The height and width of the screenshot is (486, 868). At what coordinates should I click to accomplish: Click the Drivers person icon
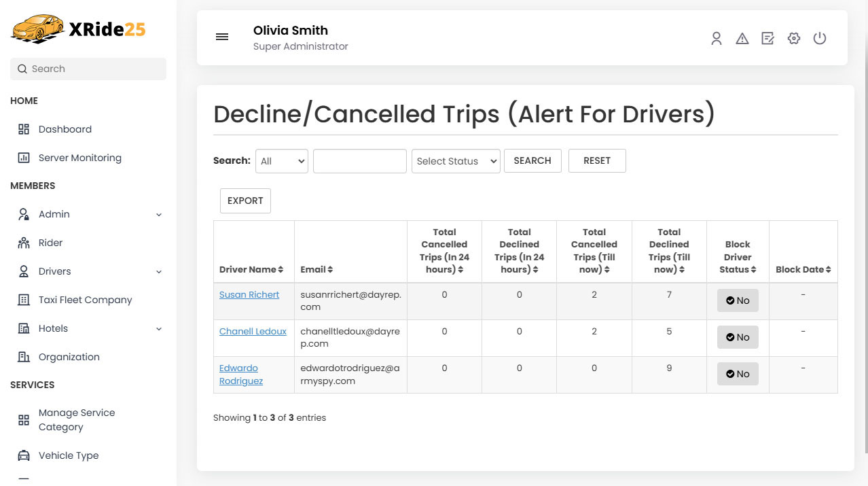[x=24, y=271]
